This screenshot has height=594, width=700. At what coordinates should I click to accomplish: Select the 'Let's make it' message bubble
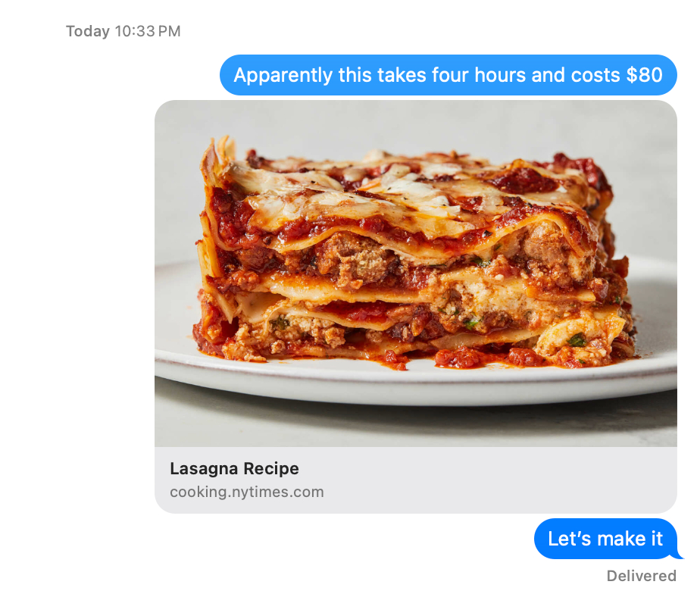click(606, 539)
